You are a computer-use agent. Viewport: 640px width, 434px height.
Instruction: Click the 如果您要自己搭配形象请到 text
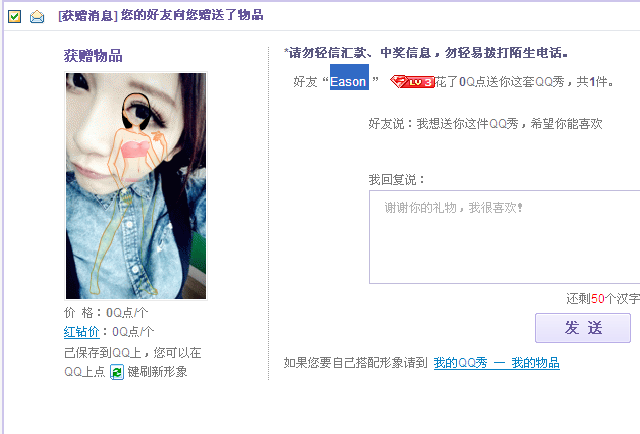[x=356, y=363]
